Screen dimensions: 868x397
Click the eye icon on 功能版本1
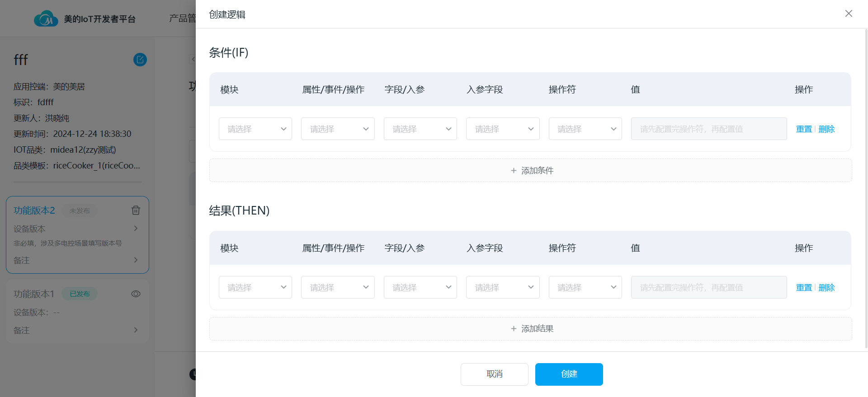pyautogui.click(x=136, y=294)
